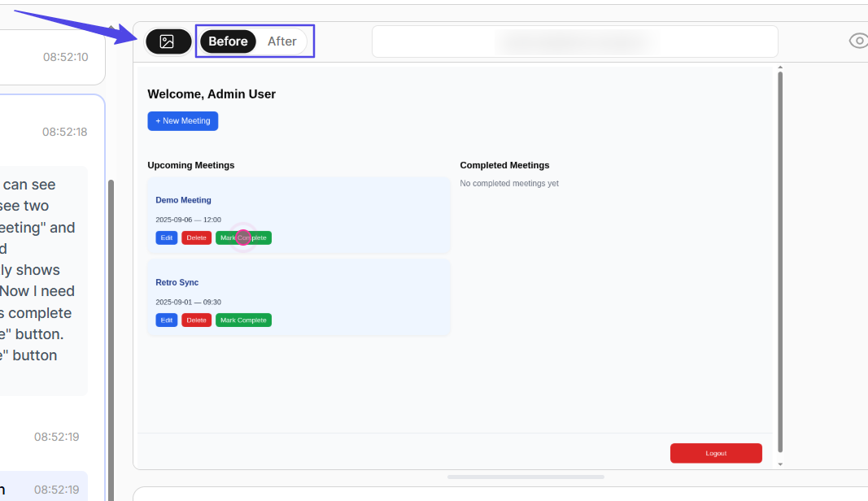The image size is (868, 501).
Task: Edit the Demo Meeting entry
Action: (x=166, y=238)
